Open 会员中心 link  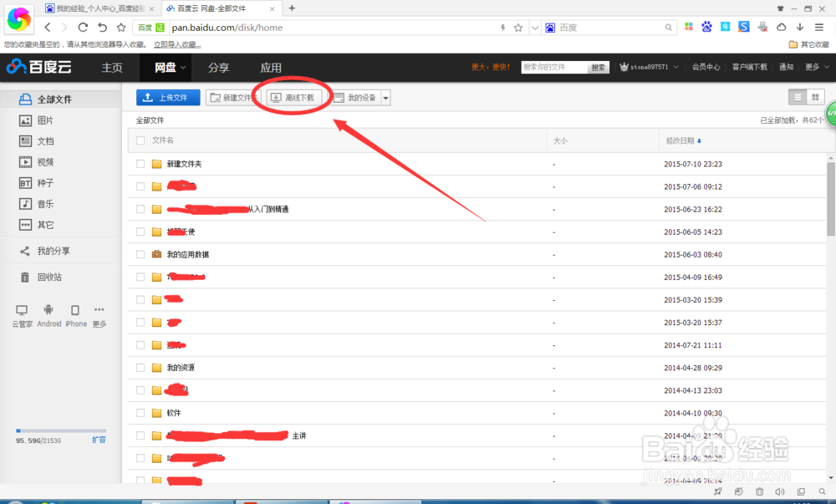pos(706,67)
